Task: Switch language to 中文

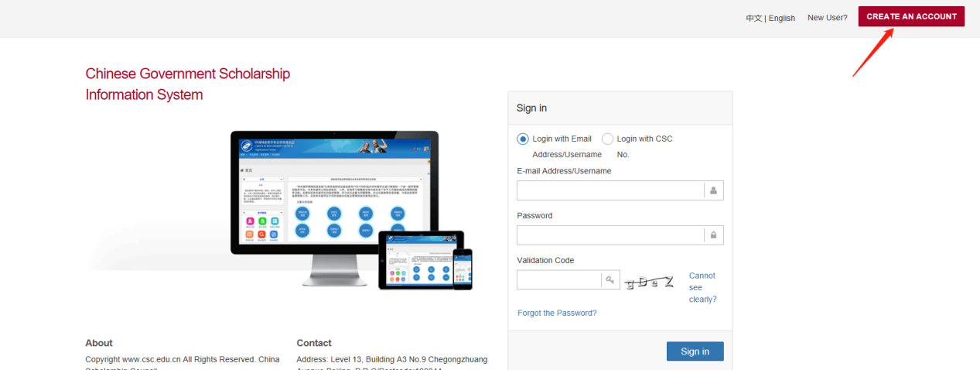Action: point(753,18)
